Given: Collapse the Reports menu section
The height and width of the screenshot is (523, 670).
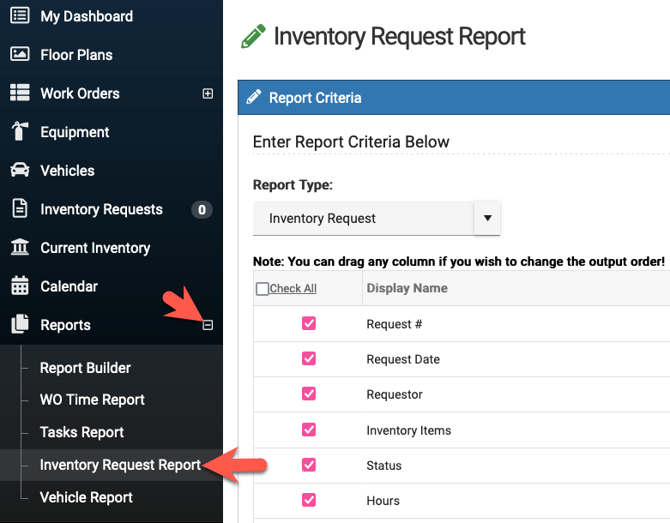Looking at the screenshot, I should (x=208, y=325).
